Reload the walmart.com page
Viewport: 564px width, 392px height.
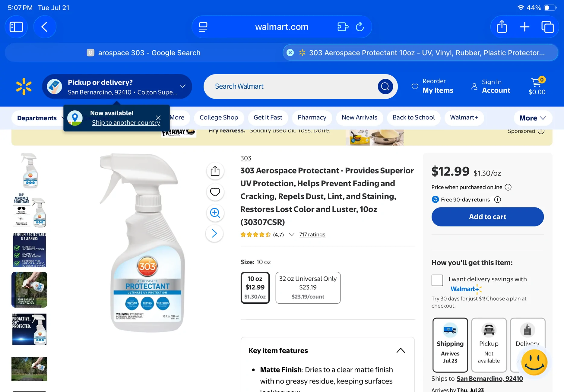360,27
